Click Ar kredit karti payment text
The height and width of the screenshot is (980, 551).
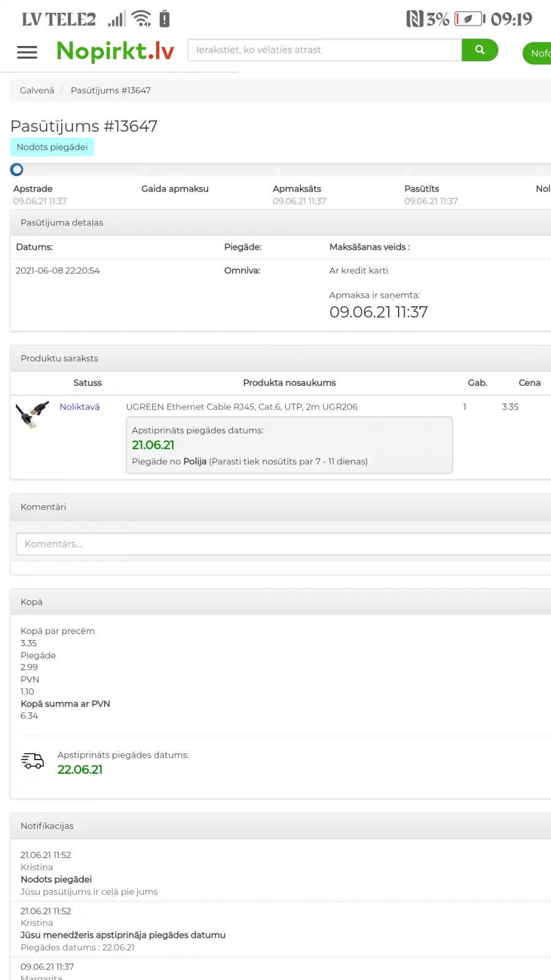359,271
